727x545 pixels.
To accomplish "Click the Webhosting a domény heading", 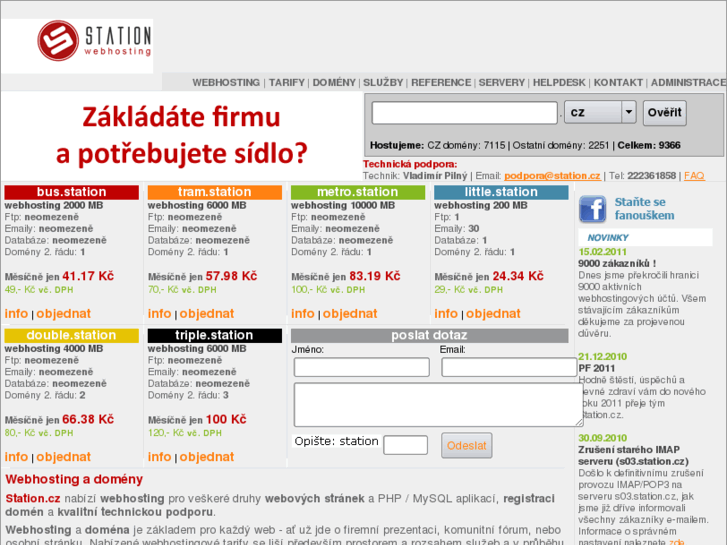I will pyautogui.click(x=74, y=479).
